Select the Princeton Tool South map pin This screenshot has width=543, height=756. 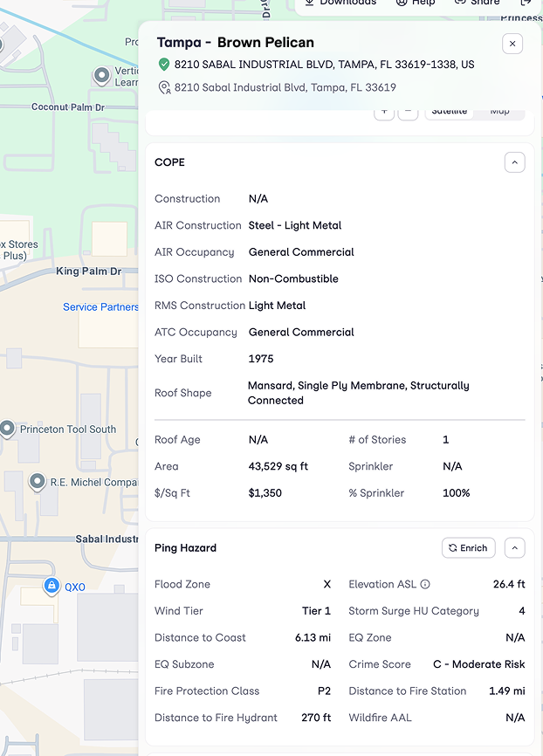pyautogui.click(x=8, y=429)
